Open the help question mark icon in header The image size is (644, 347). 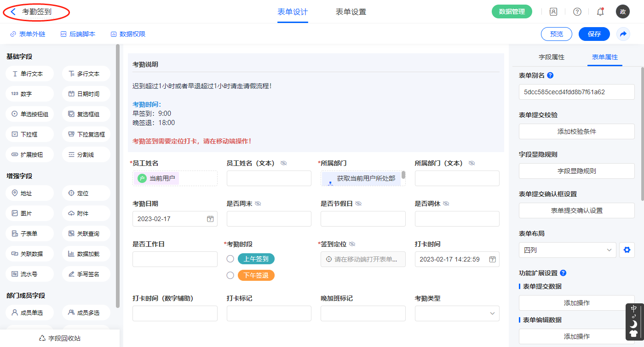coord(577,12)
